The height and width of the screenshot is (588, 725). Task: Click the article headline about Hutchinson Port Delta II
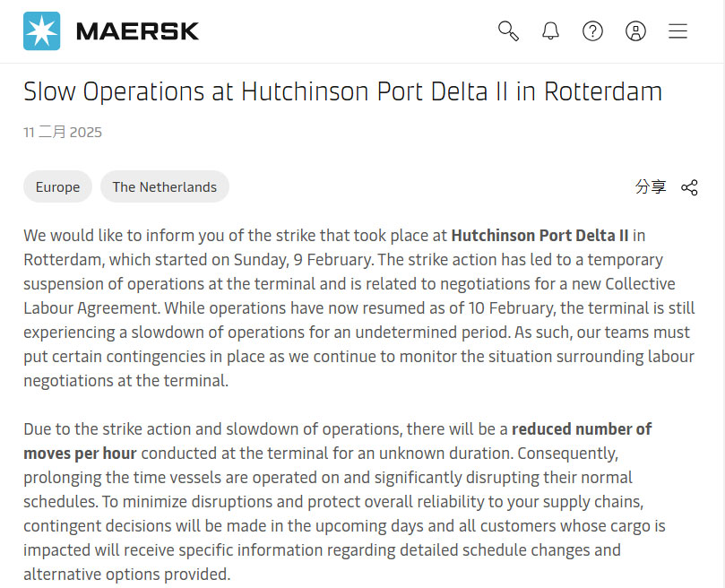point(342,91)
